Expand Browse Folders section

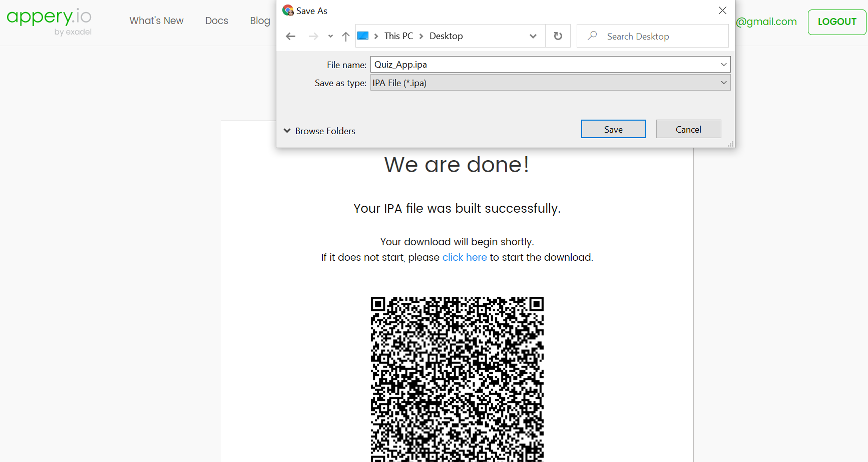tap(319, 131)
